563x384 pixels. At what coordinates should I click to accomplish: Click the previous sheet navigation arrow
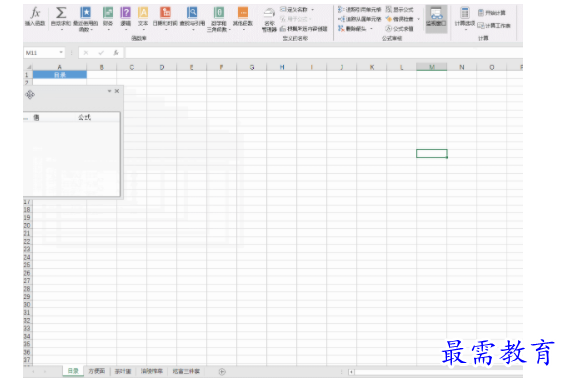[33, 371]
